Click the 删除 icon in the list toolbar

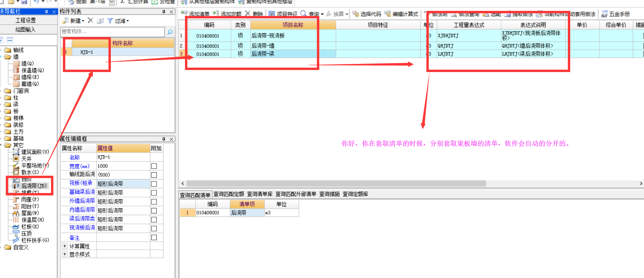click(248, 14)
